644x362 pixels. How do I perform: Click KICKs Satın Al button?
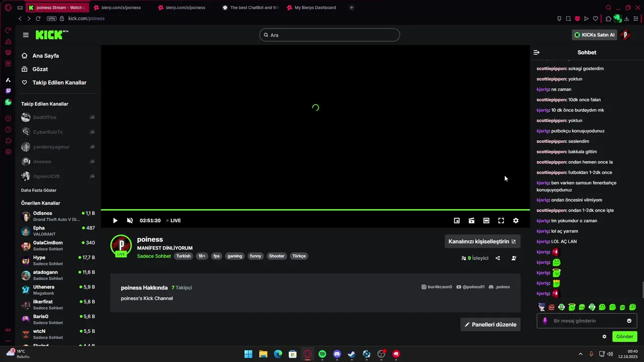coord(595,35)
